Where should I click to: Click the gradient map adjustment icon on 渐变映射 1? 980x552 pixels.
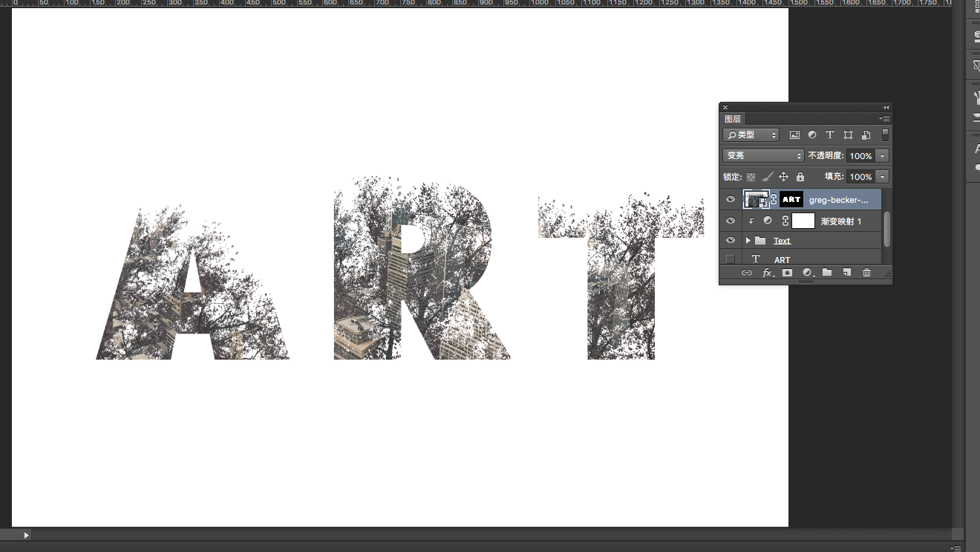(768, 221)
